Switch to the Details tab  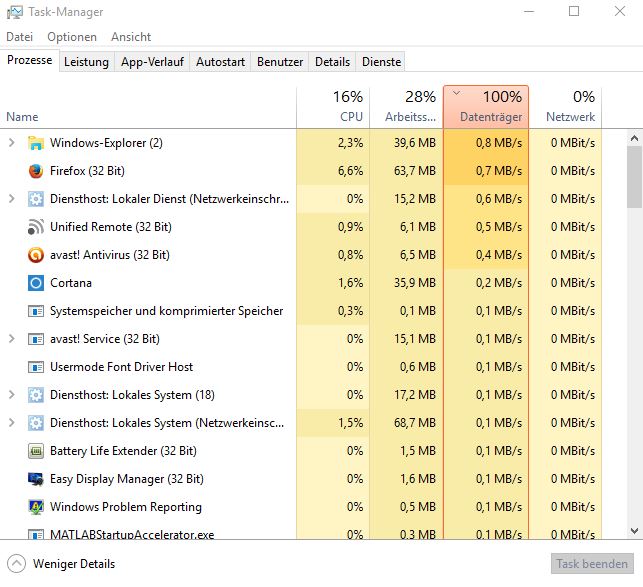pos(332,62)
